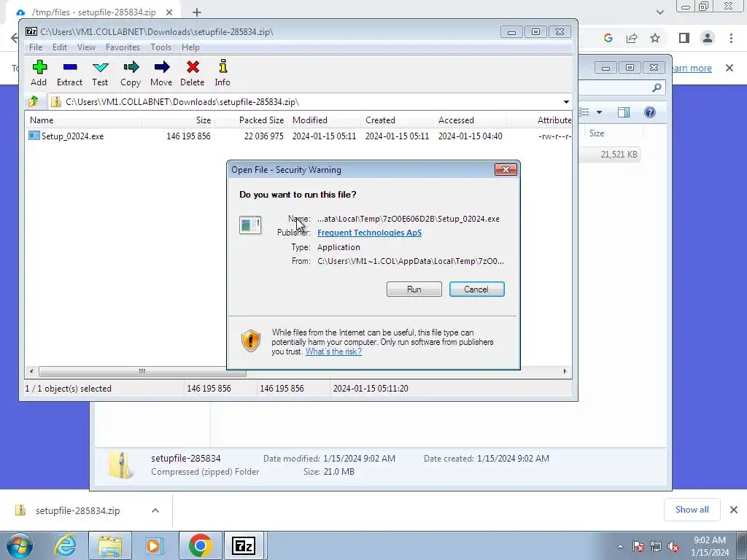Run the Test archive tool
Image resolution: width=747 pixels, height=560 pixels.
(100, 73)
